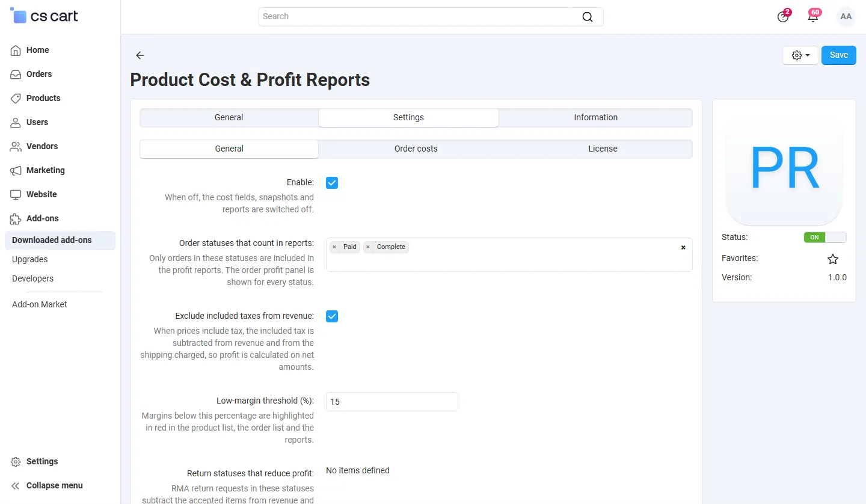This screenshot has width=866, height=504.
Task: Open the Add-on Market link
Action: [x=40, y=304]
